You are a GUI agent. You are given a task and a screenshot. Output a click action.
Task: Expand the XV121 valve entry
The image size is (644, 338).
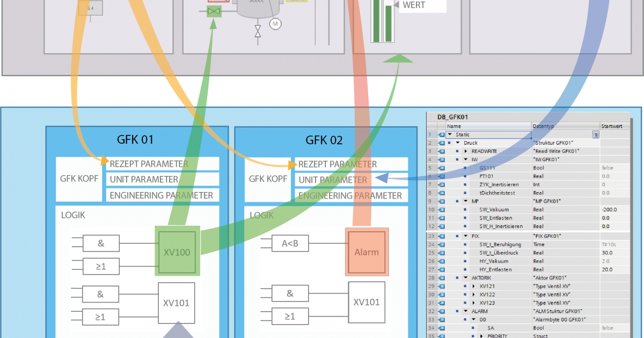473,286
